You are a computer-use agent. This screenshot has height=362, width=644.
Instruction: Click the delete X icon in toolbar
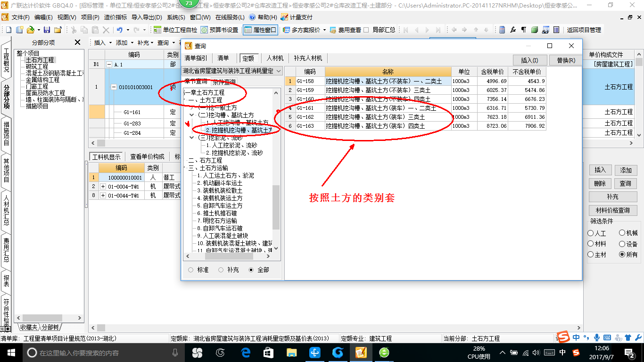click(106, 30)
